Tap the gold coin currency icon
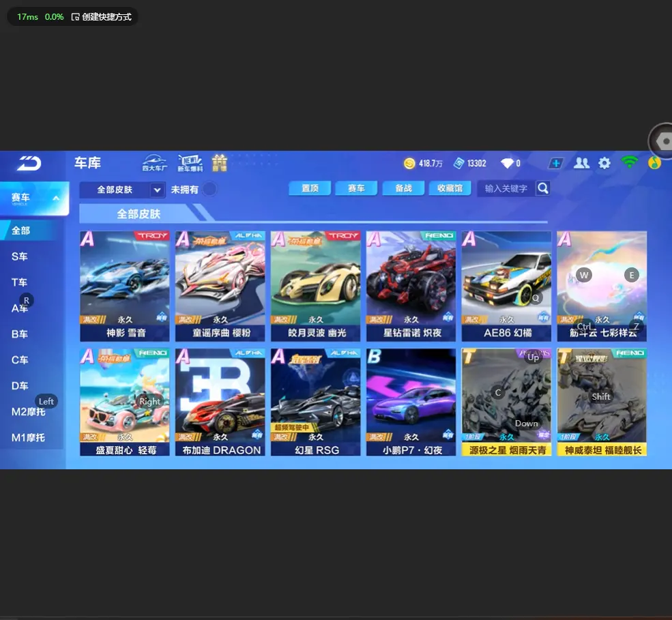 (x=409, y=163)
